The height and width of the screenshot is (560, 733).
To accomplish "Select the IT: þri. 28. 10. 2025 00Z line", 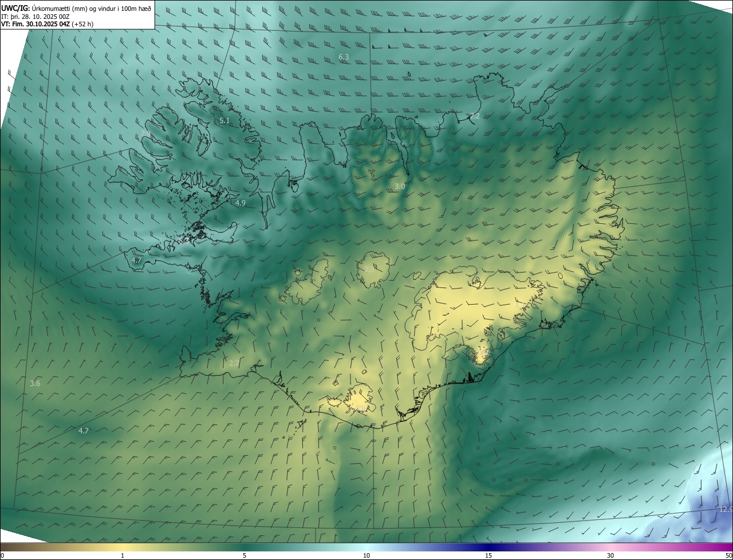I will 36,16.
